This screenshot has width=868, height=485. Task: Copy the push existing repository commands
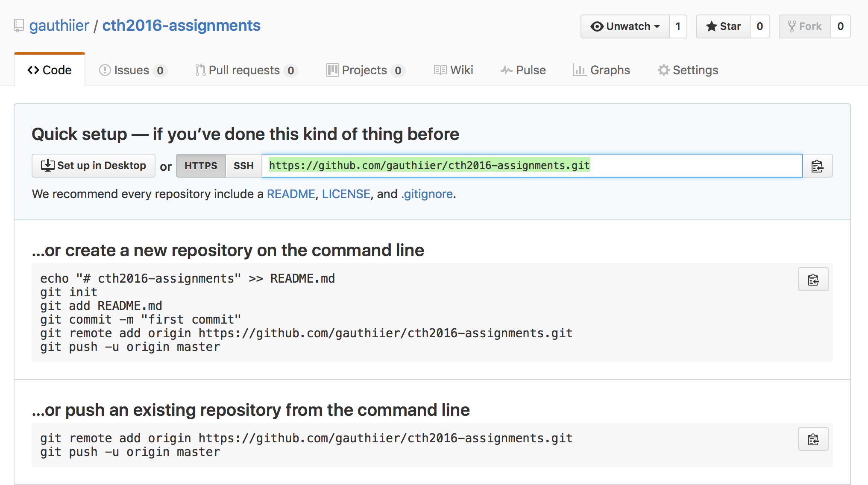click(x=813, y=439)
